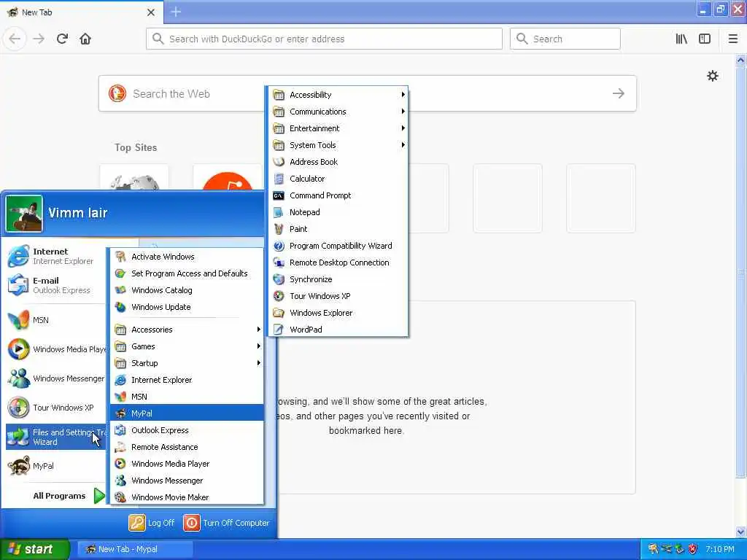Launch MyPal from Start menu left pane

[x=55, y=466]
